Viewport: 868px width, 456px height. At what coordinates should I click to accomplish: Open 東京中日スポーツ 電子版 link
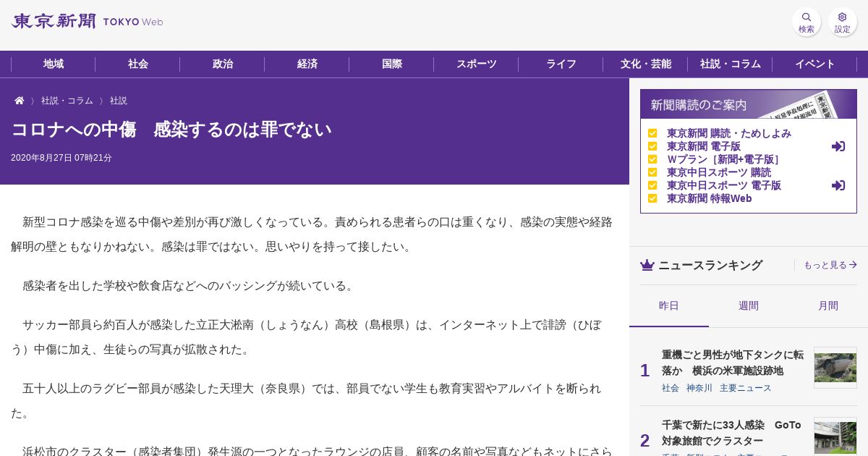(x=724, y=185)
